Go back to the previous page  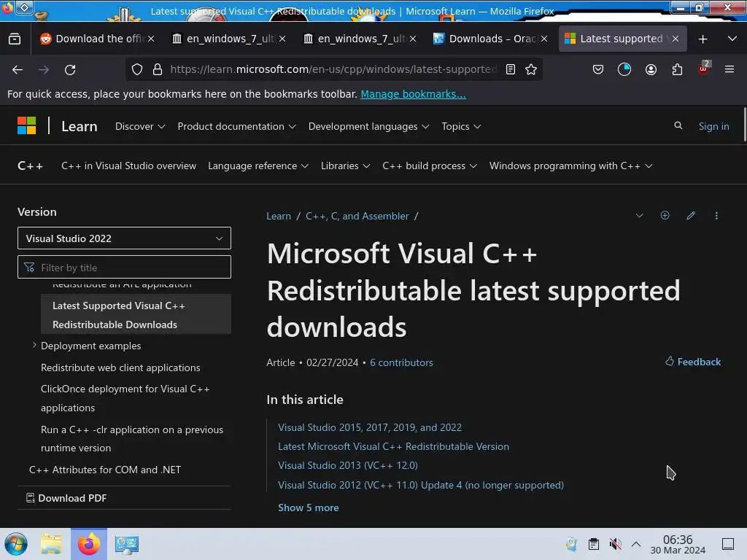(18, 69)
